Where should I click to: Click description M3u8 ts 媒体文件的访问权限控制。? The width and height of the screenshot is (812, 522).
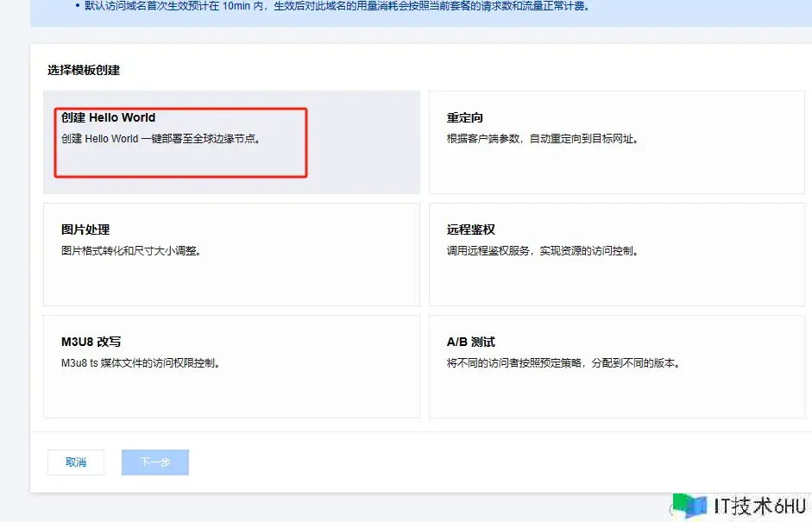tap(141, 363)
